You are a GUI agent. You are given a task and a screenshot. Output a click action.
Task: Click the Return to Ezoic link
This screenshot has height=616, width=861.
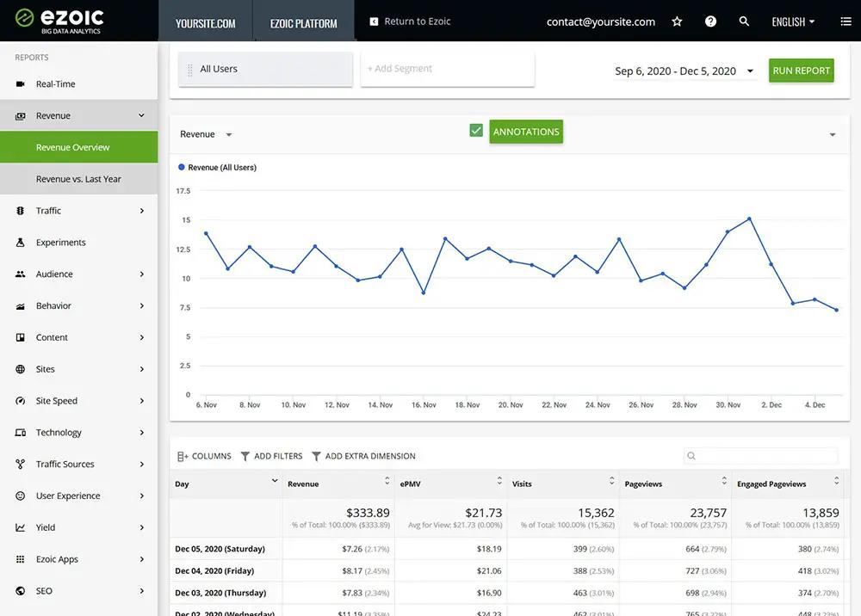(410, 22)
